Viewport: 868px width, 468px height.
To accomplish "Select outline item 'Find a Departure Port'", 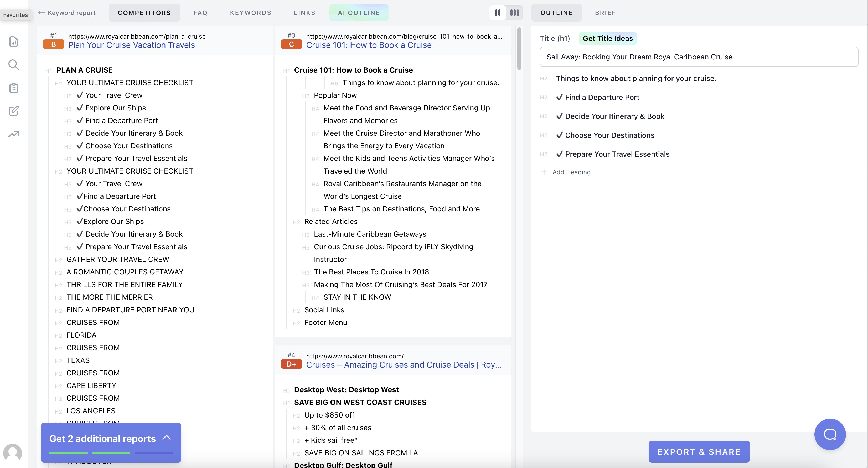I will coord(597,98).
